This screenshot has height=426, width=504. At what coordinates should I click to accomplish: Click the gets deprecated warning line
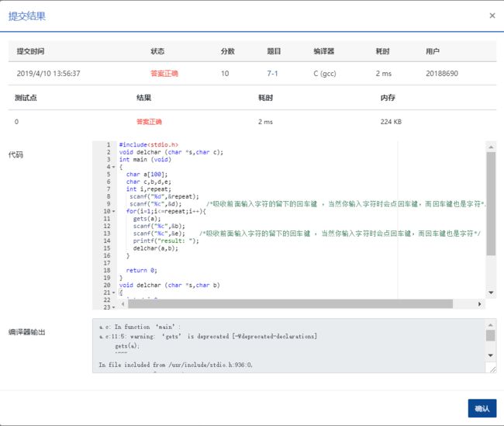[x=209, y=336]
